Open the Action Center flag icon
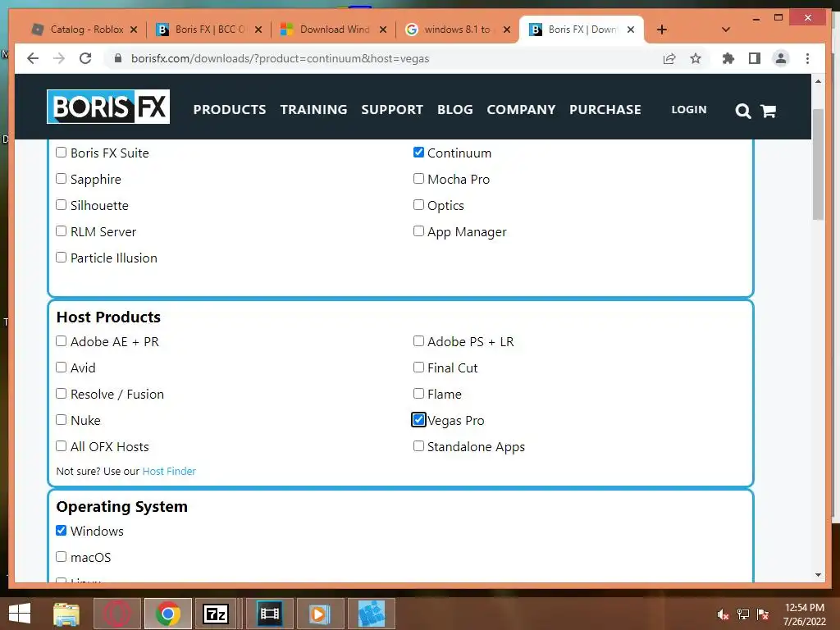The height and width of the screenshot is (630, 840). [763, 614]
